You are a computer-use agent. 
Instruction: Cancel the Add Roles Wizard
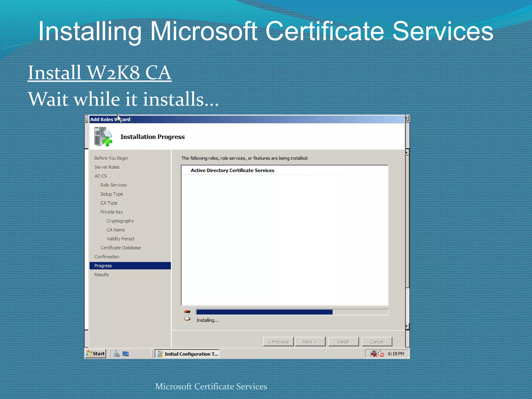(377, 342)
